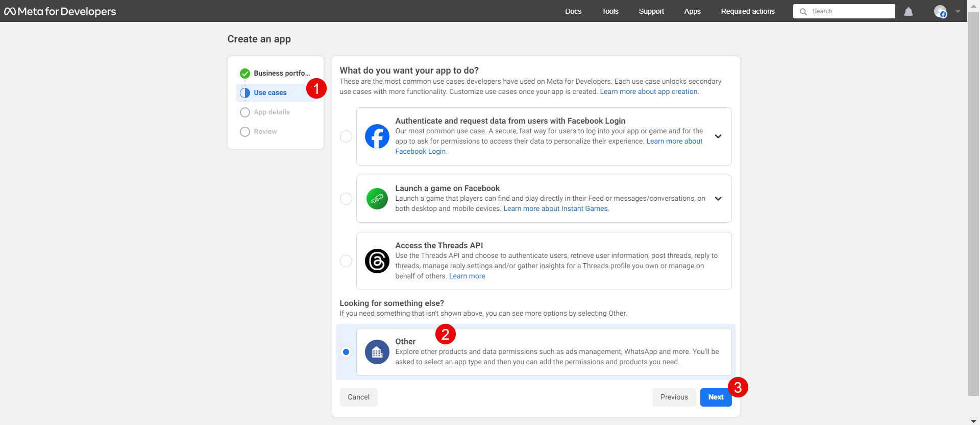Click the Other use case card
Image resolution: width=980 pixels, height=425 pixels.
544,352
